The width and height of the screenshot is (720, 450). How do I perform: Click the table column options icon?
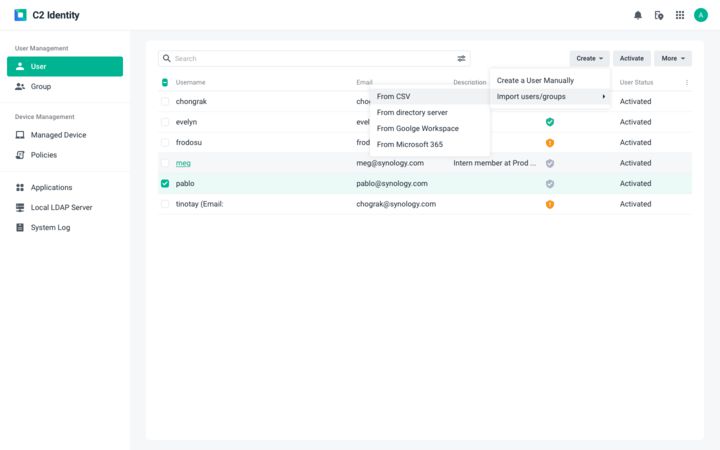tap(686, 83)
